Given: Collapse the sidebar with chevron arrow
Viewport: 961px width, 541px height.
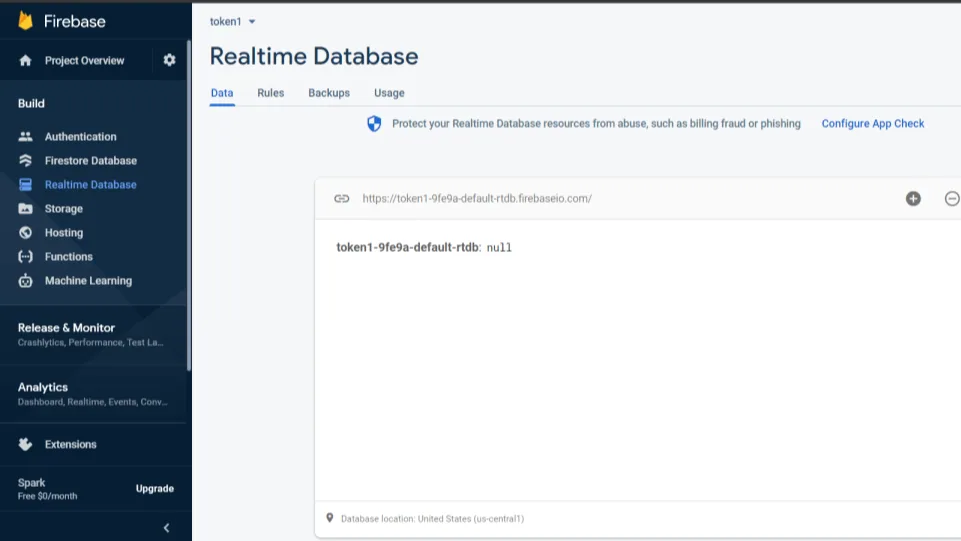Looking at the screenshot, I should click(166, 528).
